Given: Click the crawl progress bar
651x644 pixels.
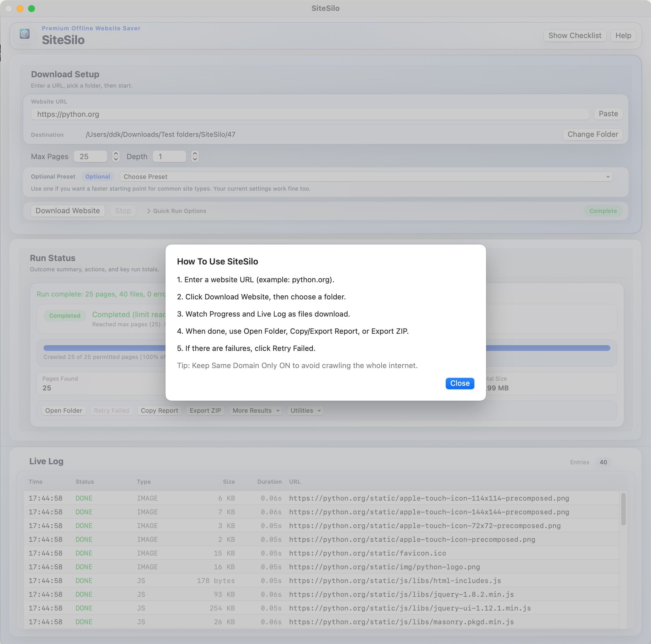Looking at the screenshot, I should (x=327, y=348).
